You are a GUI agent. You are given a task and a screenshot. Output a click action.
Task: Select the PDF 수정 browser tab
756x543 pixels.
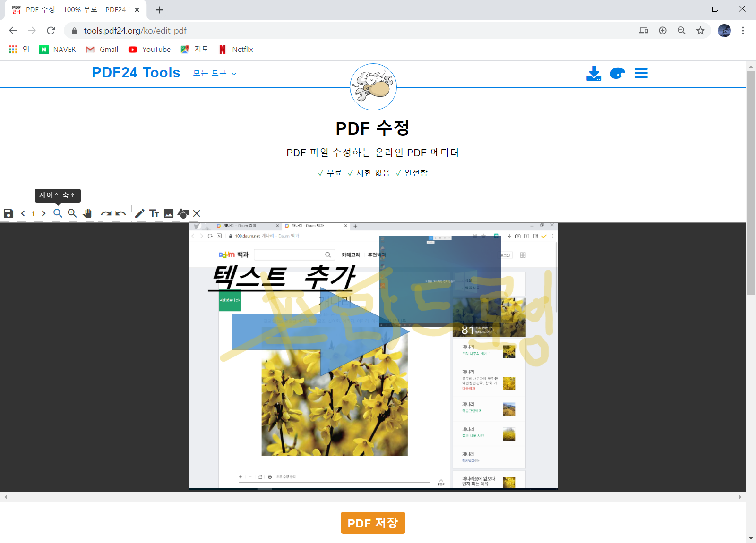(76, 10)
